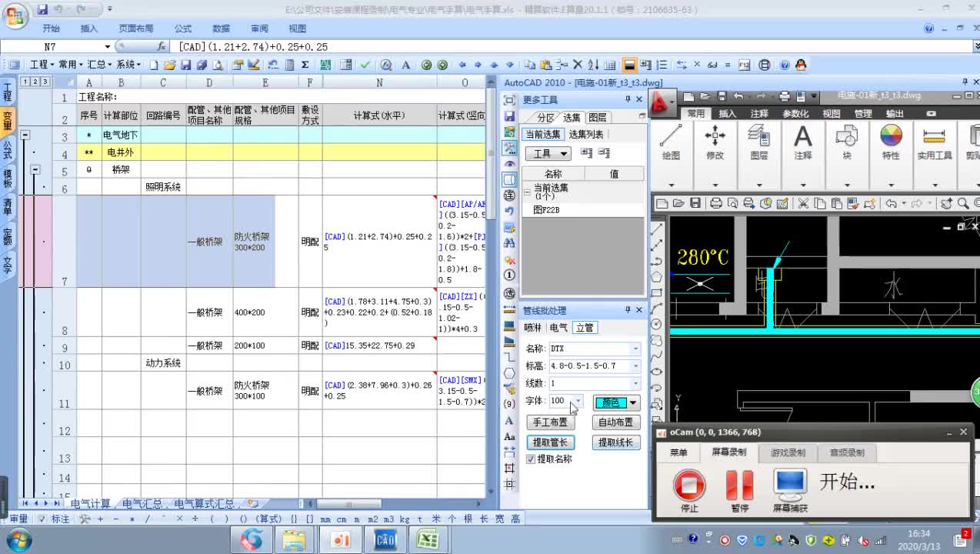Click the color wheel properties icon
The image size is (980, 554).
891,136
